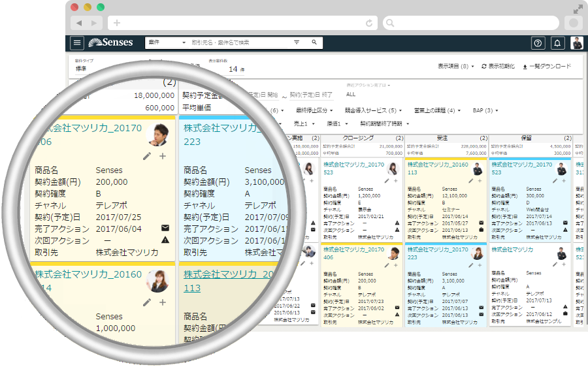
Task: Expand the 最終停止区分 filter
Action: click(x=314, y=110)
